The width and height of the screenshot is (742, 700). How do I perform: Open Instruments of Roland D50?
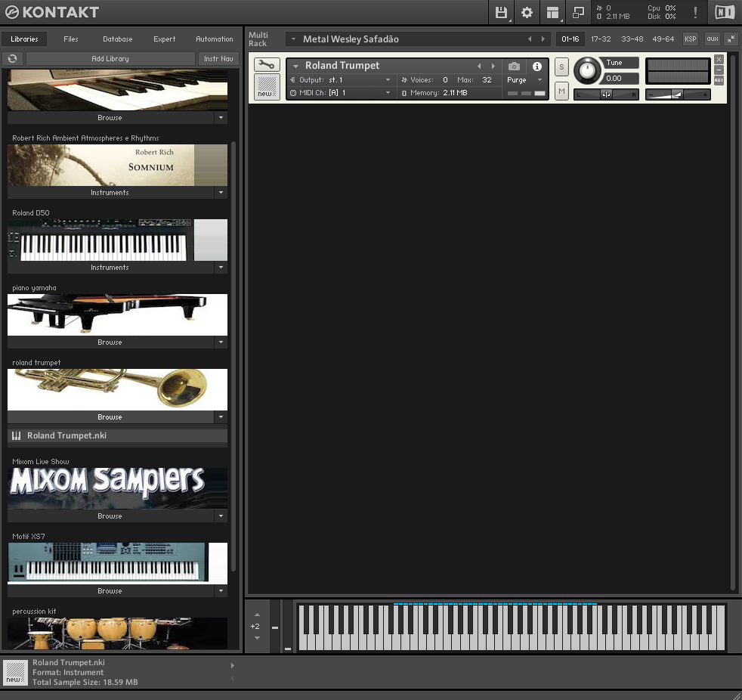[x=110, y=267]
